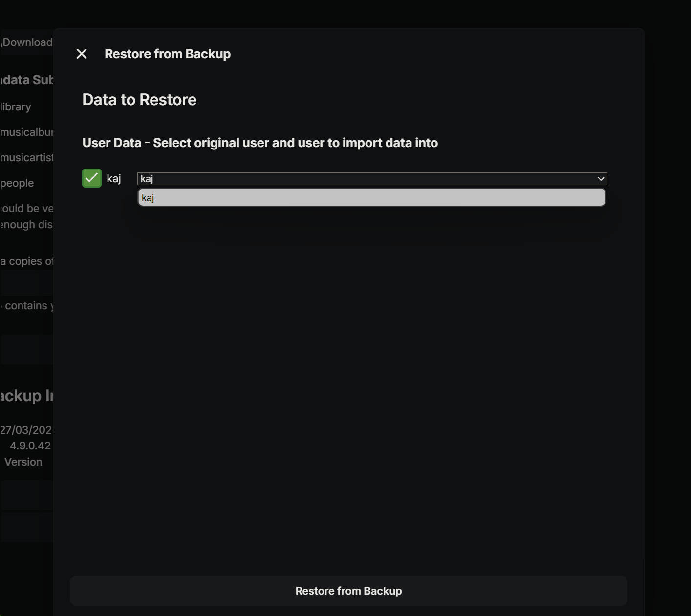The width and height of the screenshot is (691, 616).
Task: Click the people item in background
Action: 18,183
